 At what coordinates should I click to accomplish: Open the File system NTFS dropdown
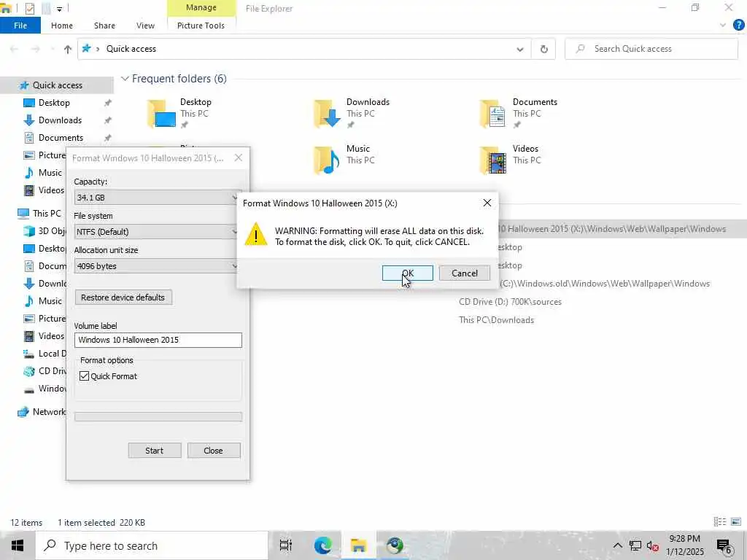coord(158,231)
